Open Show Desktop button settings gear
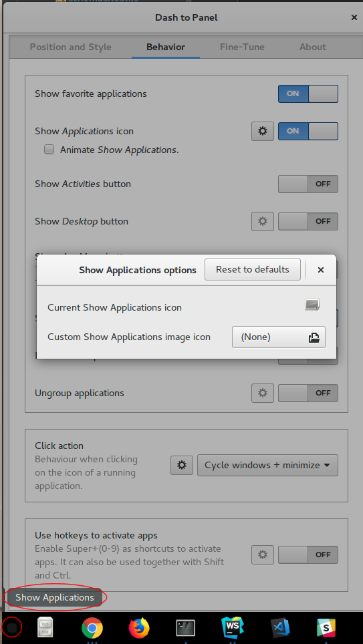 click(x=263, y=221)
